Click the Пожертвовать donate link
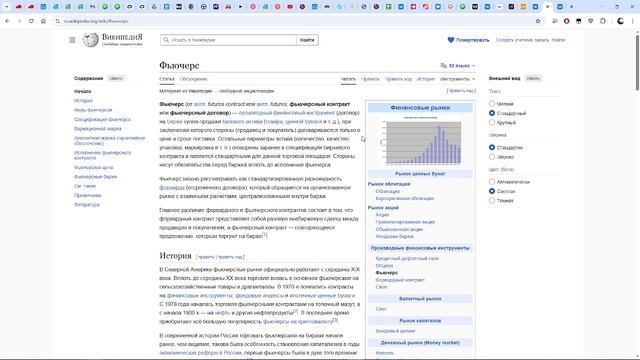 (472, 40)
